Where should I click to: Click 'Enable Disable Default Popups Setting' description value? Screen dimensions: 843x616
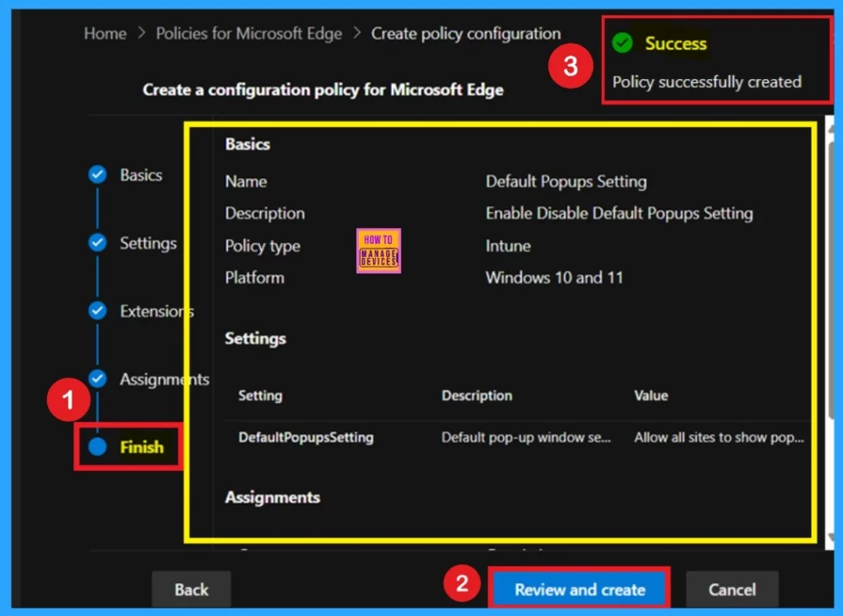tap(619, 213)
